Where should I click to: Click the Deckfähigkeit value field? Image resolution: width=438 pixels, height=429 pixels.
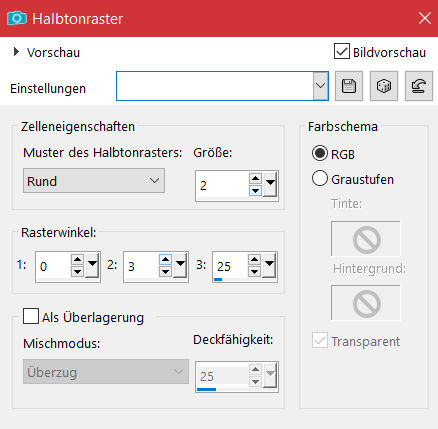(x=223, y=376)
